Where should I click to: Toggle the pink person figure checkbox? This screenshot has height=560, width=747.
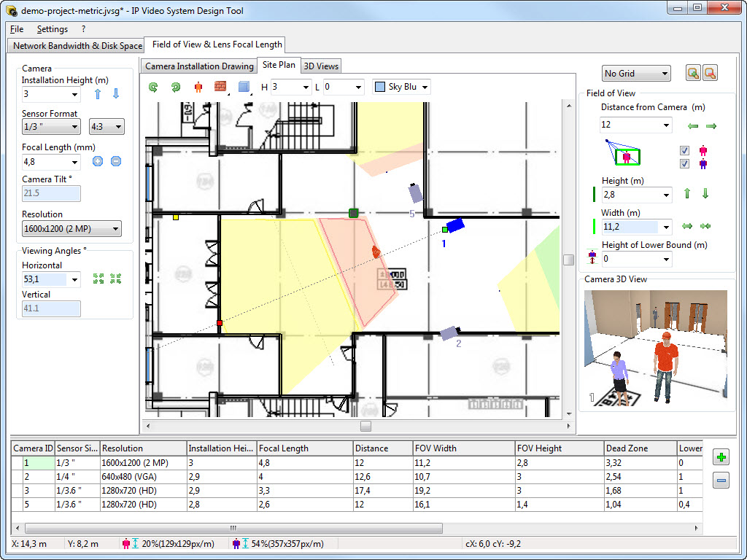tap(684, 151)
